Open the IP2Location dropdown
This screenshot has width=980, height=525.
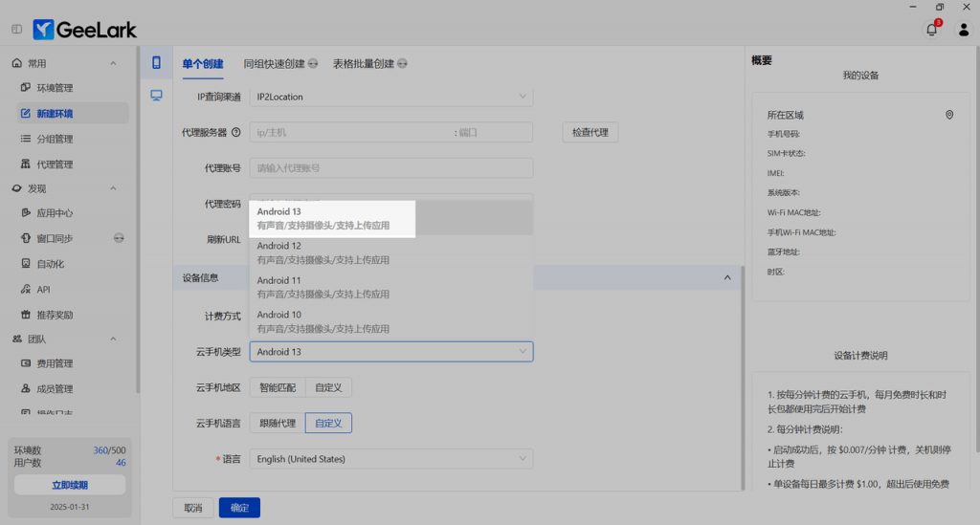pyautogui.click(x=390, y=97)
